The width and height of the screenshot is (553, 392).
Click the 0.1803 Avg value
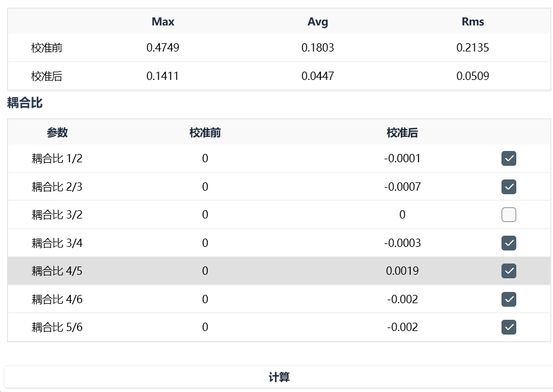pos(317,47)
